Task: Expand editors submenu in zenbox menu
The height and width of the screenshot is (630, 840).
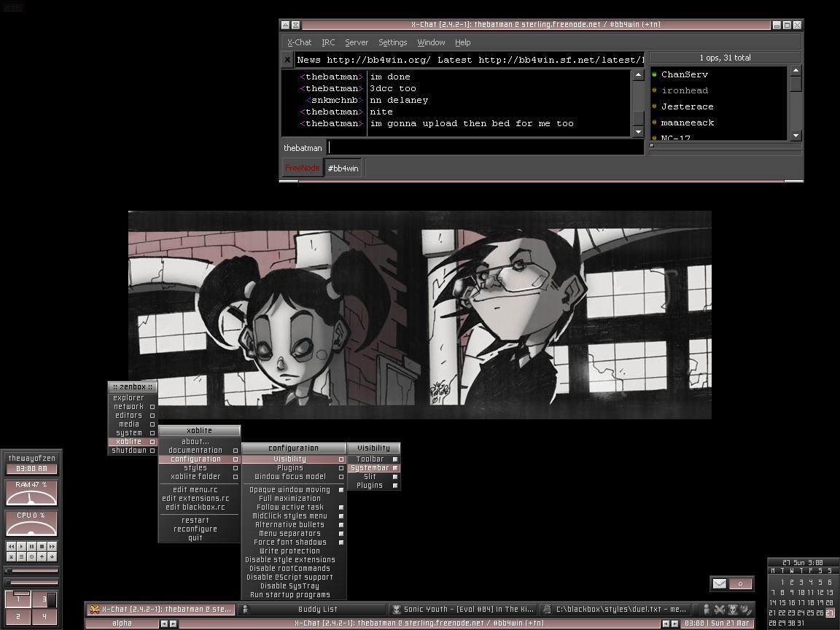Action: 133,415
